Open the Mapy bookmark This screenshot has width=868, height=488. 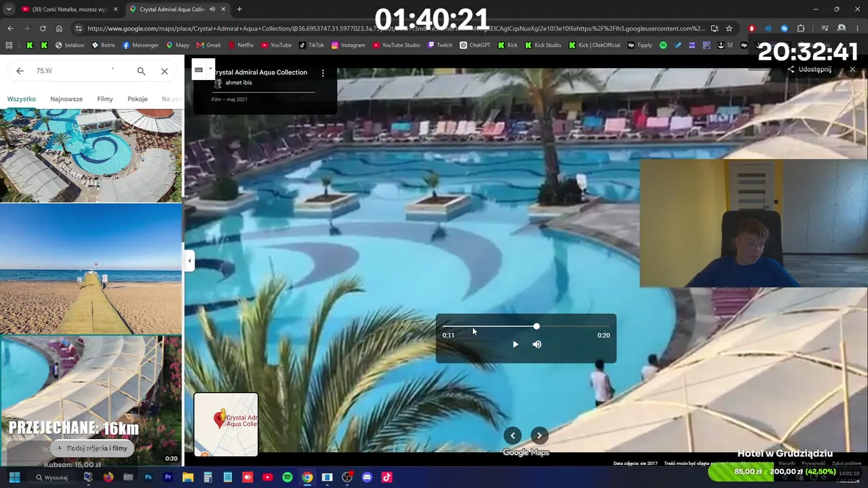177,45
